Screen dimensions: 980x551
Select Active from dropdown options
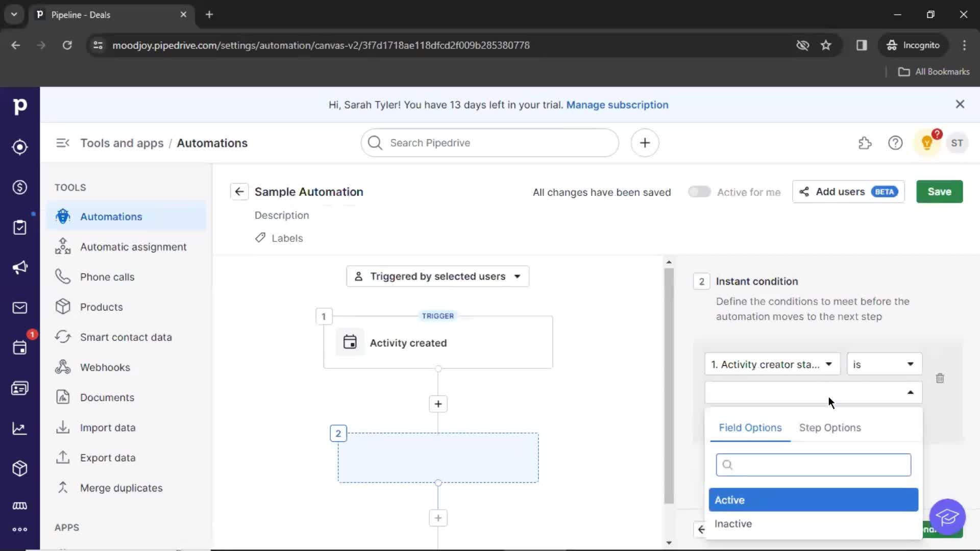point(813,499)
